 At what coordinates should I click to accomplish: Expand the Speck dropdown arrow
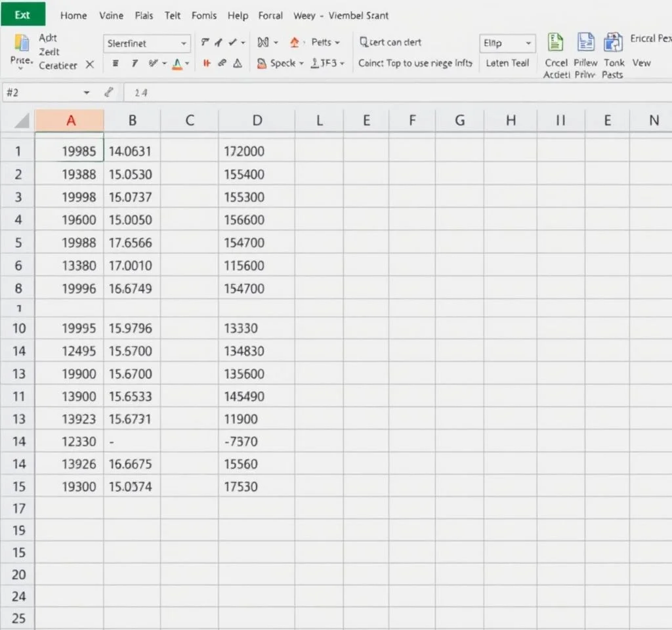(301, 64)
